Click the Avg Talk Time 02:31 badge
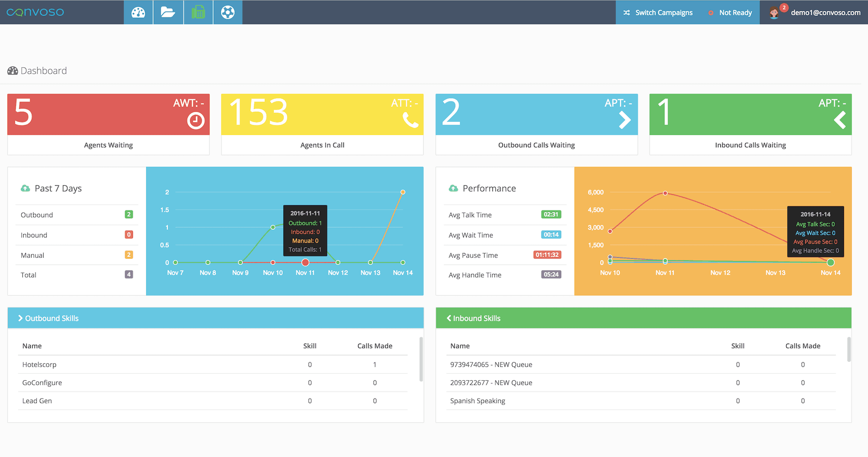This screenshot has height=457, width=868. pos(551,214)
